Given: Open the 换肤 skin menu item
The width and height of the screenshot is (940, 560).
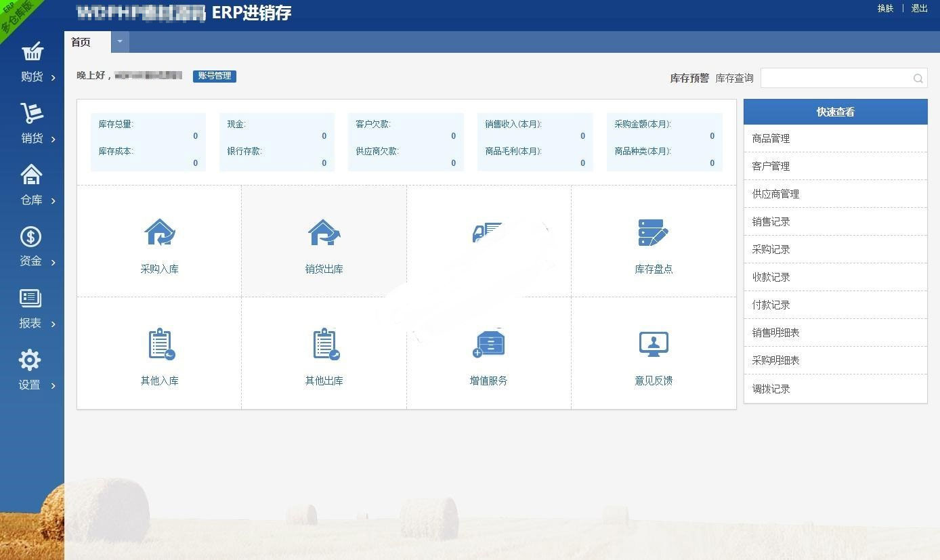Looking at the screenshot, I should pyautogui.click(x=885, y=8).
